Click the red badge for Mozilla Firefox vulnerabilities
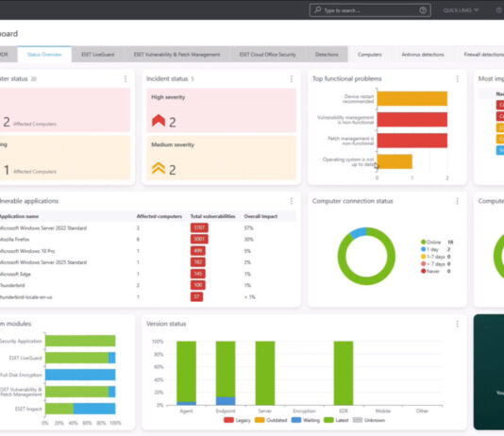 (199, 239)
